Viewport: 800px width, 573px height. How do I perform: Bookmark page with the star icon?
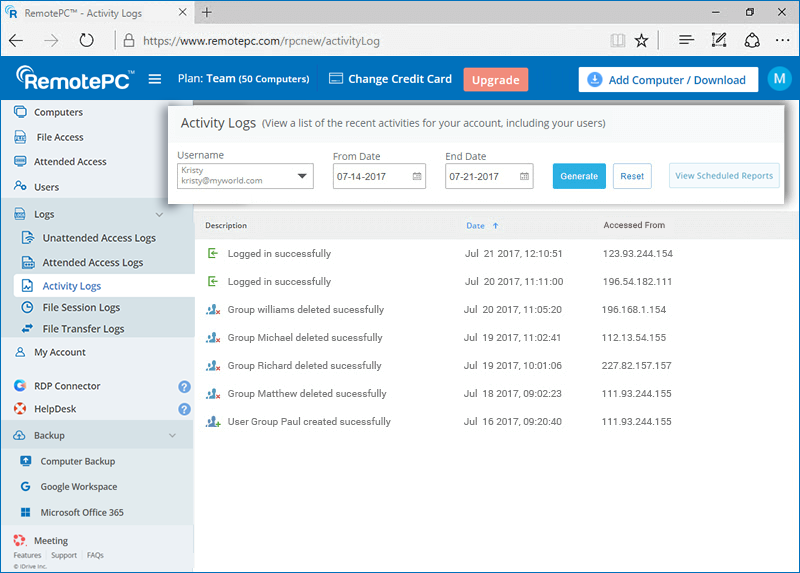coord(641,41)
